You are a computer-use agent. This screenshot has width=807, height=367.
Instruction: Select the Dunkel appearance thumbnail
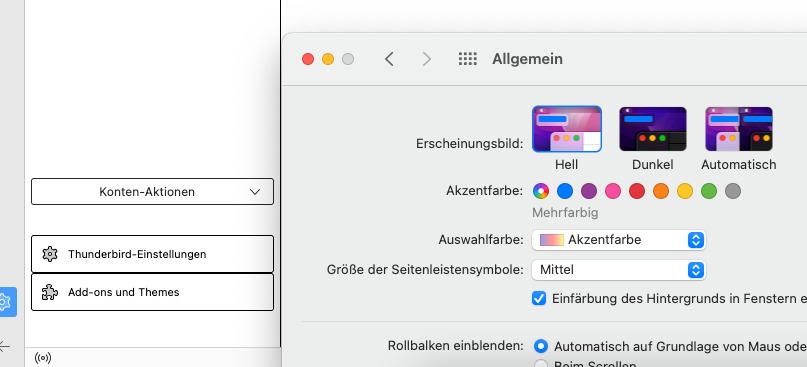tap(653, 129)
